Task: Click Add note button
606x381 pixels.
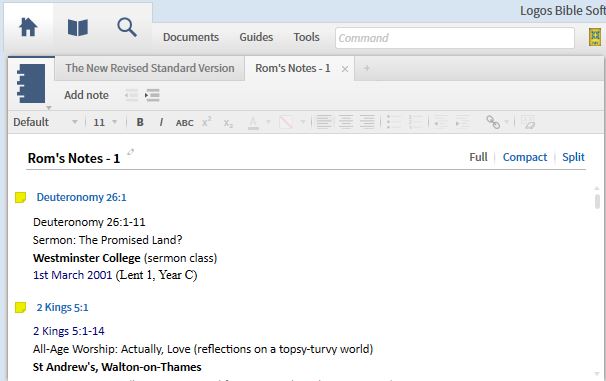Action: pyautogui.click(x=86, y=95)
